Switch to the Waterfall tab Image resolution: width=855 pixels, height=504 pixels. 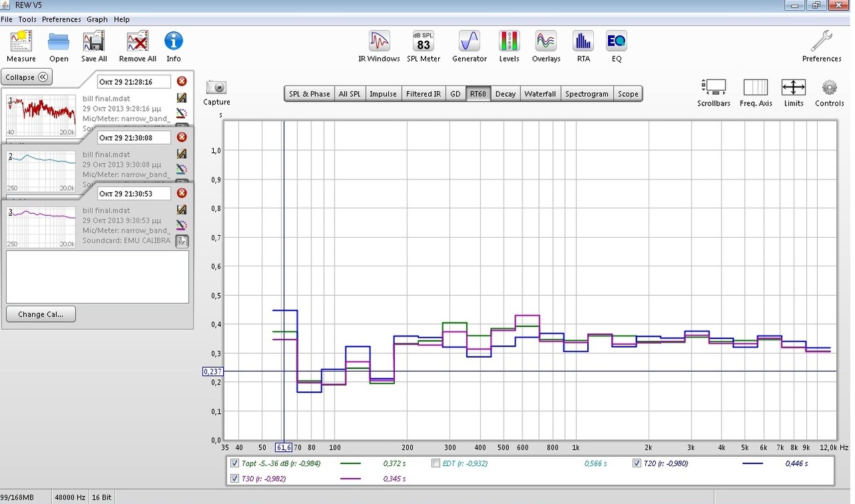pyautogui.click(x=540, y=94)
